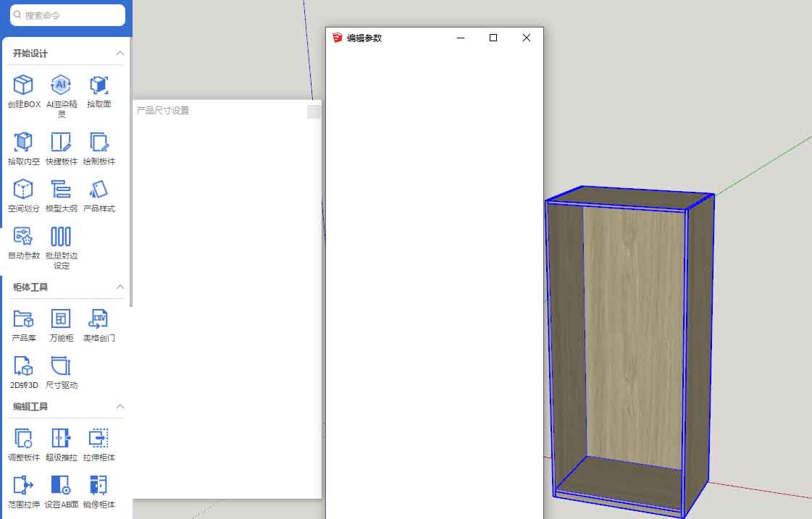The image size is (812, 519).
Task: Launch the 万能柜 tool
Action: pyautogui.click(x=61, y=318)
